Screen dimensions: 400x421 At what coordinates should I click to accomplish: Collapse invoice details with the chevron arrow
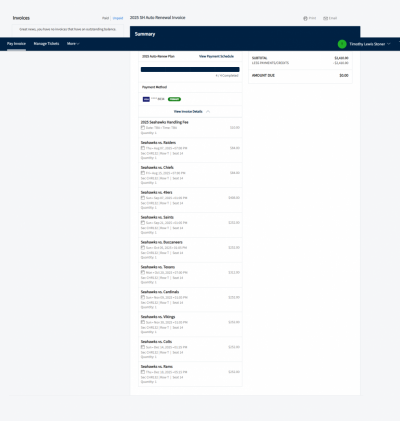click(208, 112)
